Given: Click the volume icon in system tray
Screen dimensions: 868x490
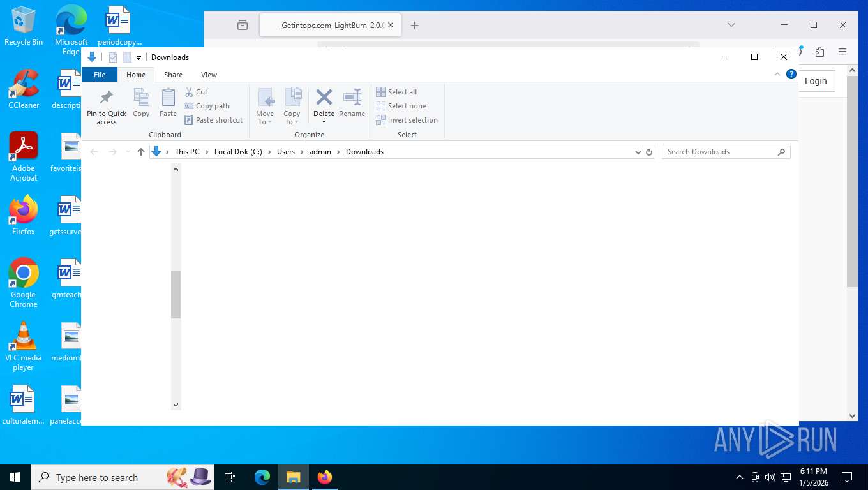Looking at the screenshot, I should coord(770,477).
